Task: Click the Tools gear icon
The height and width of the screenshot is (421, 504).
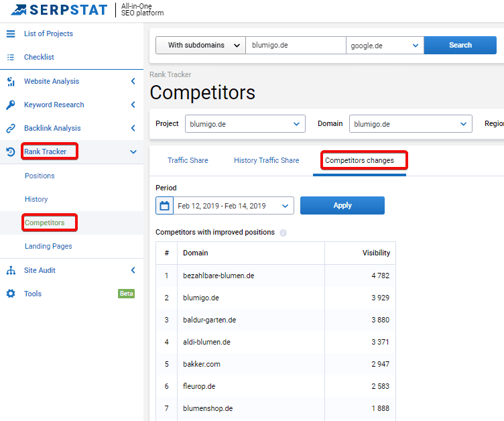Action: (11, 294)
